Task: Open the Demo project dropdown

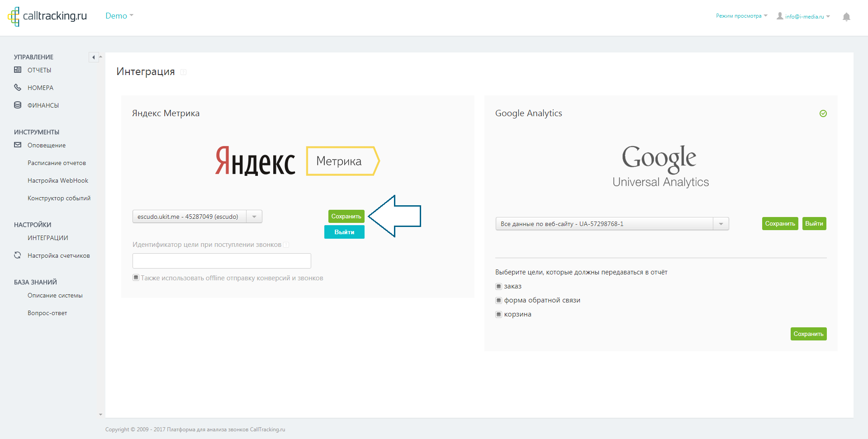Action: [x=119, y=16]
